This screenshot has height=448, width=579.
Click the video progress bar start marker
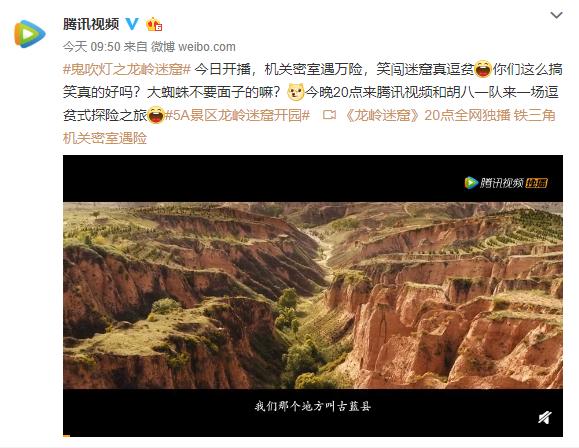(x=66, y=436)
